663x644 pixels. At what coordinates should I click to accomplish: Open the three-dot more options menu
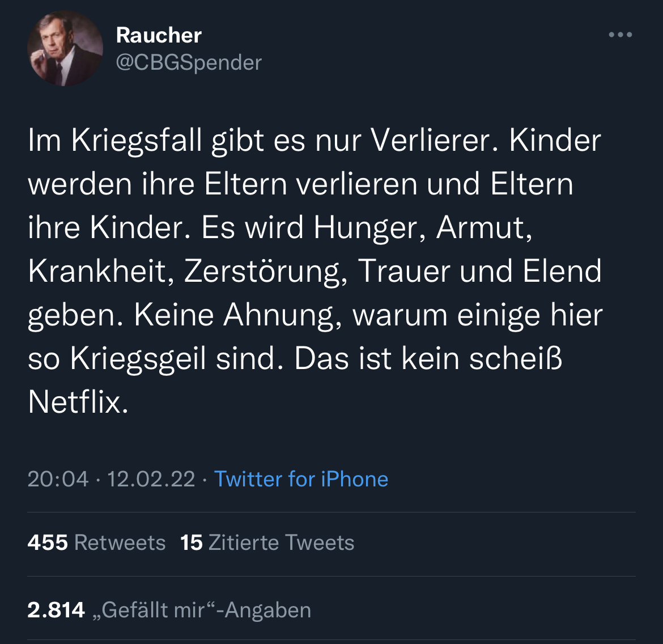pos(620,35)
